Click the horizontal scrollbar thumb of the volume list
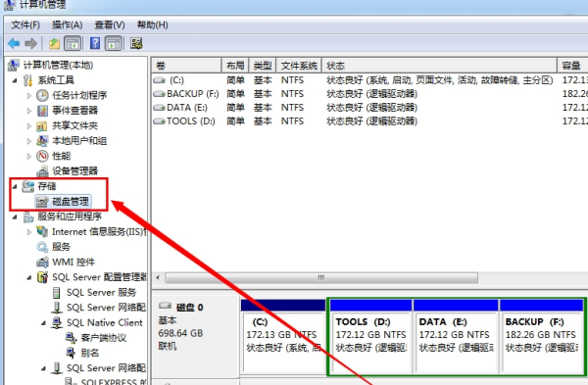 pos(321,278)
